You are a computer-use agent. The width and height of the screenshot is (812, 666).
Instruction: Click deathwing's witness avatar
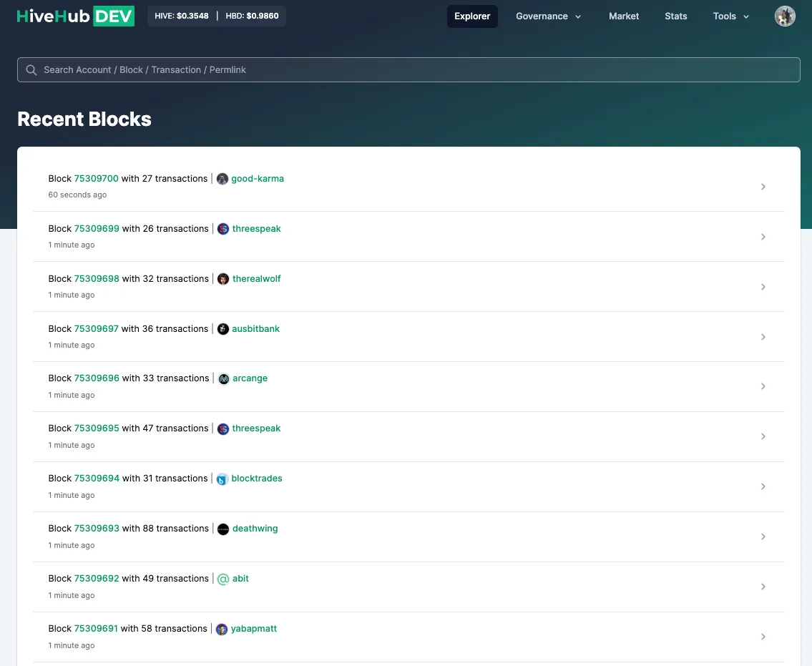coord(223,529)
